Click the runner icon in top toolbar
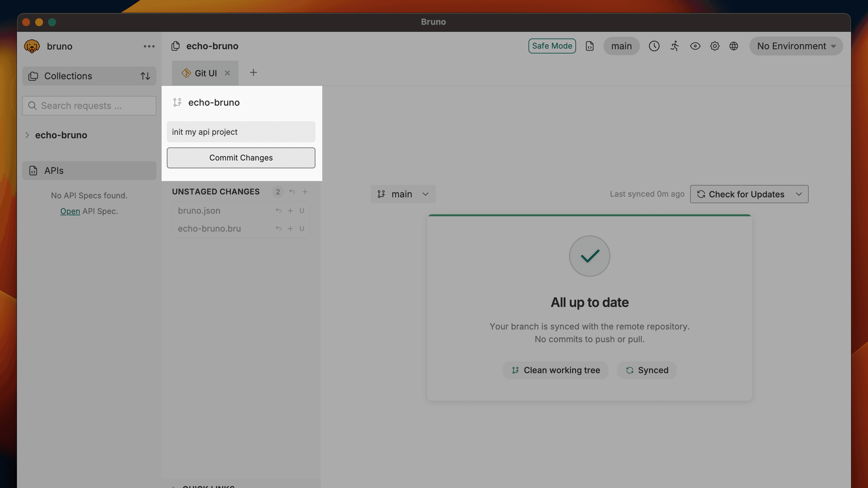 (x=674, y=46)
